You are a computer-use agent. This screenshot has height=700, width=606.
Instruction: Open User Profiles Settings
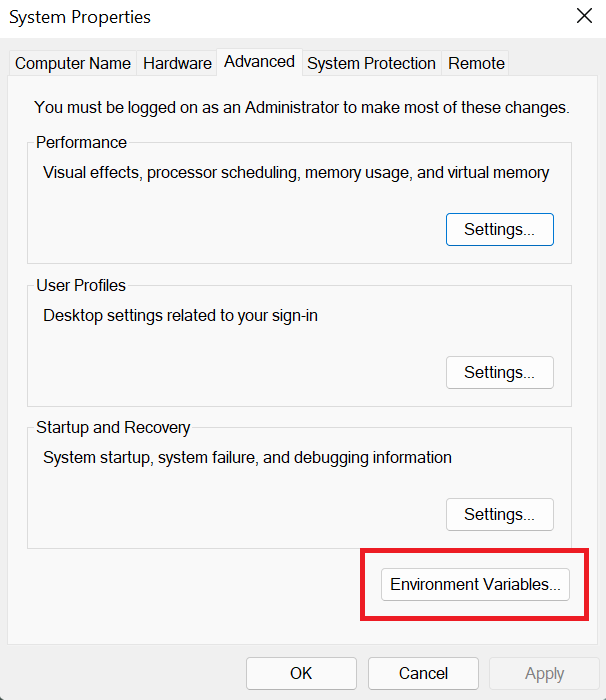[x=500, y=372]
